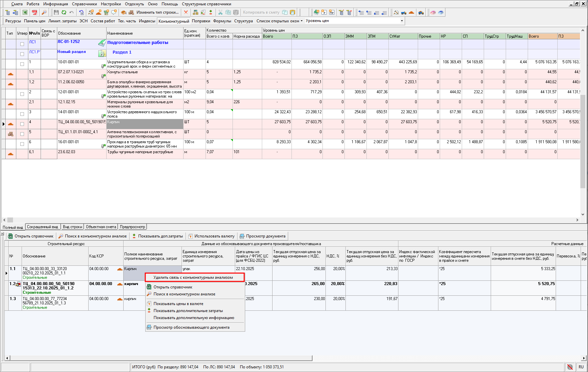Click the Изменить тип строки button
This screenshot has width=588, height=372.
(x=157, y=12)
